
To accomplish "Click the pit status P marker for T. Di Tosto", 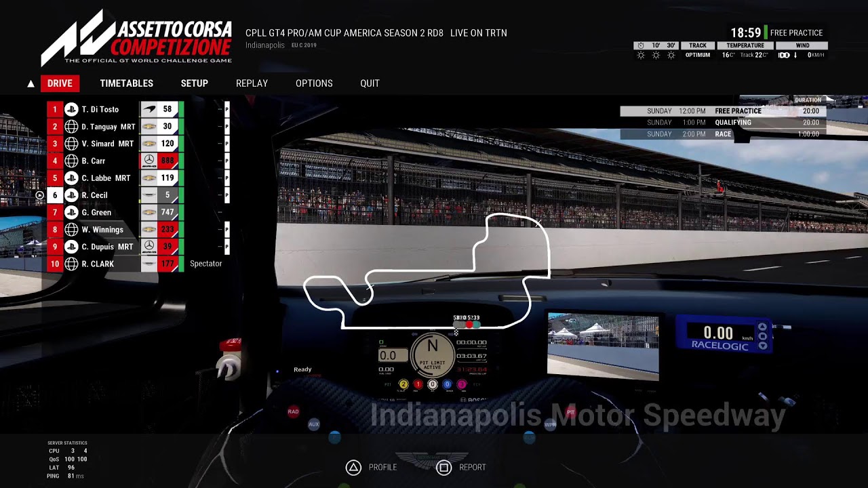I will pyautogui.click(x=226, y=109).
